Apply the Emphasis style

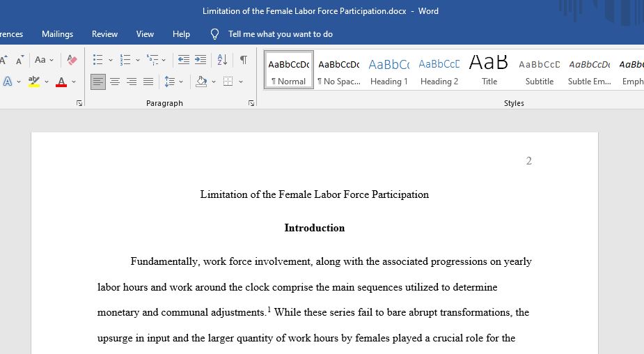pos(631,70)
